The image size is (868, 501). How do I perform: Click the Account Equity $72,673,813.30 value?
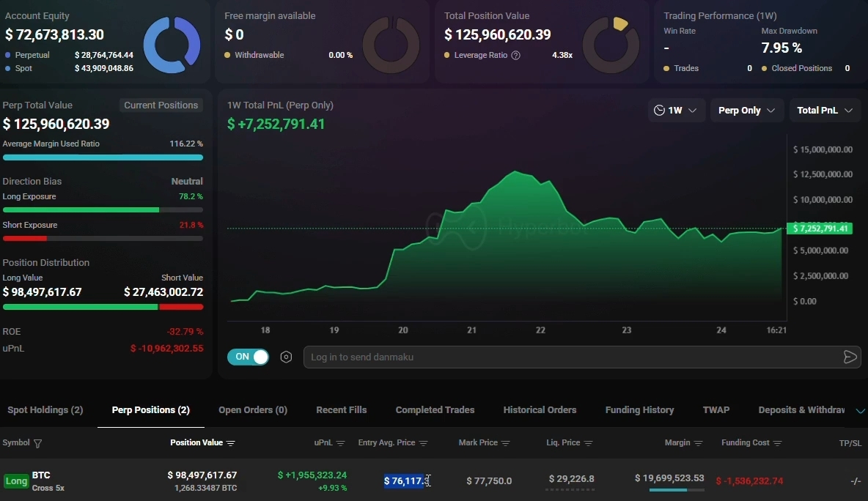pyautogui.click(x=54, y=35)
